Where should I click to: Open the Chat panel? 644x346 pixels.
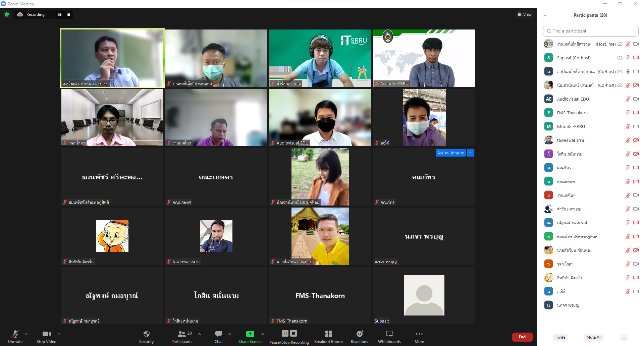point(219,337)
